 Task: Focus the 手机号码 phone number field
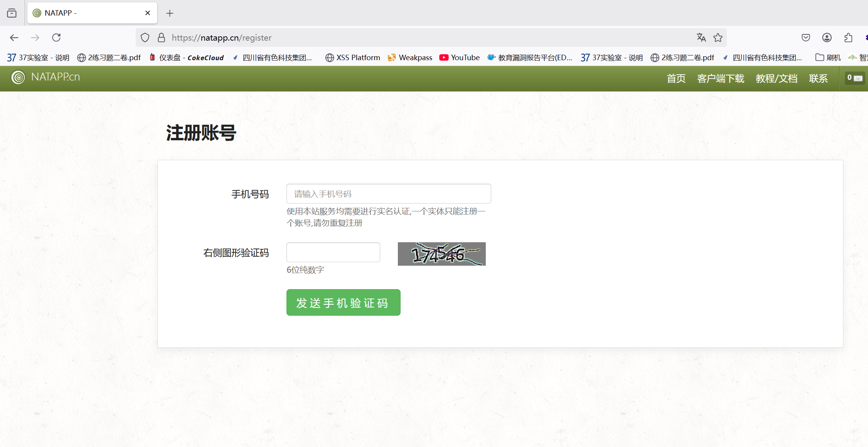[388, 194]
